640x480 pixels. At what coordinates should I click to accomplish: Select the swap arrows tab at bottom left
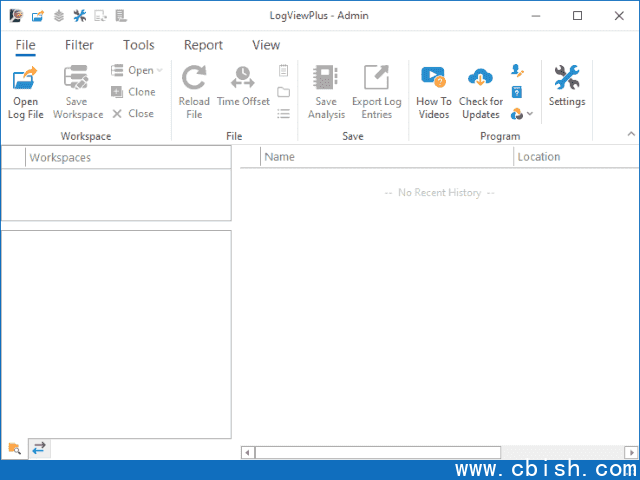(39, 448)
